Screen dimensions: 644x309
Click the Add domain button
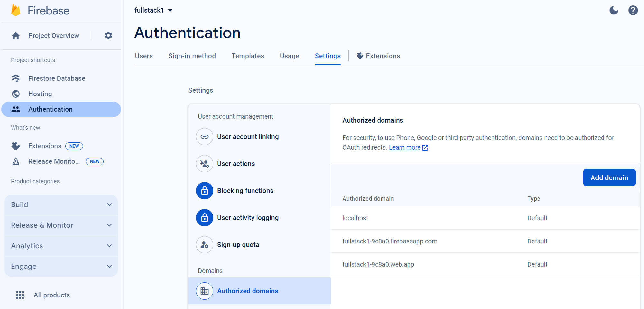tap(609, 177)
